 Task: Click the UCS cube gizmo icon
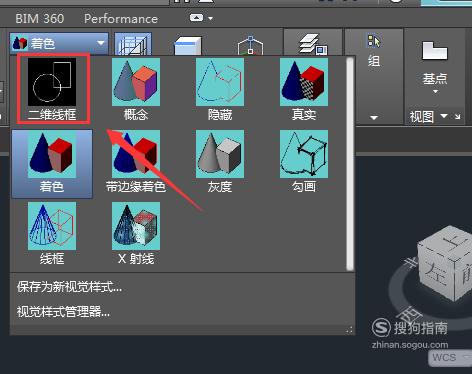coord(250,46)
